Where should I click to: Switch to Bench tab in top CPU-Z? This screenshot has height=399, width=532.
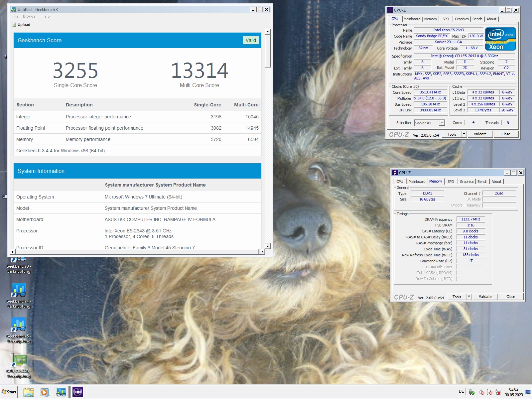tap(477, 19)
